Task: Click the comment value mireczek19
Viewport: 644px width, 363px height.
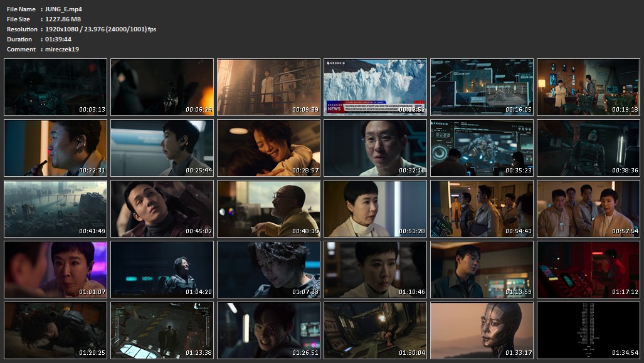Action: [x=62, y=50]
